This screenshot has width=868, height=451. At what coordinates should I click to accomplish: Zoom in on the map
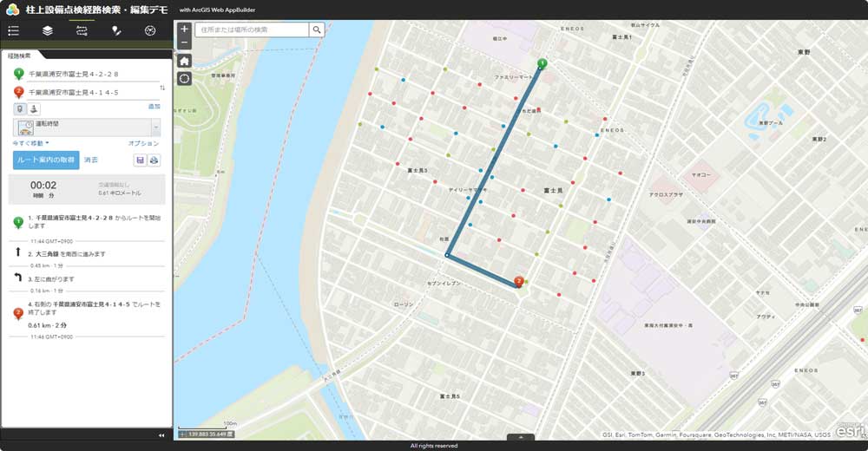[x=184, y=29]
